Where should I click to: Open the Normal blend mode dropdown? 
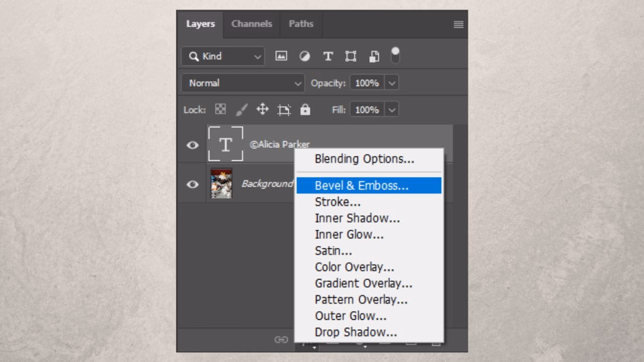(243, 83)
